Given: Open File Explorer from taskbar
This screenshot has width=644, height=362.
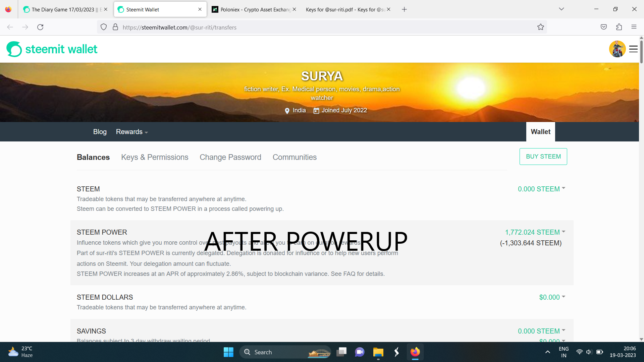Looking at the screenshot, I should (378, 352).
